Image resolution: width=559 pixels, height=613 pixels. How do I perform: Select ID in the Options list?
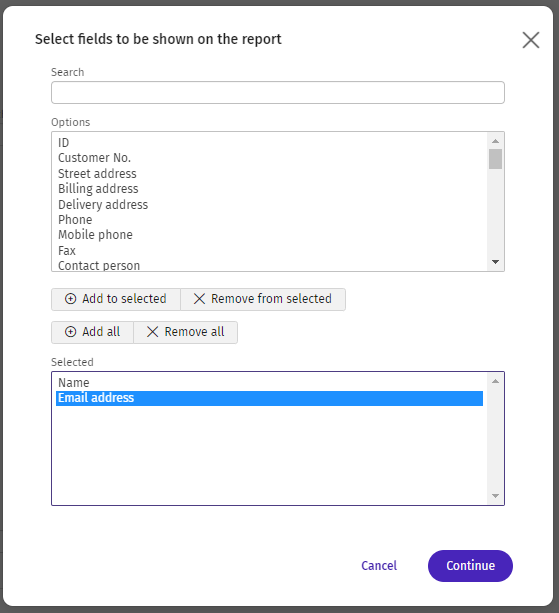click(x=270, y=143)
